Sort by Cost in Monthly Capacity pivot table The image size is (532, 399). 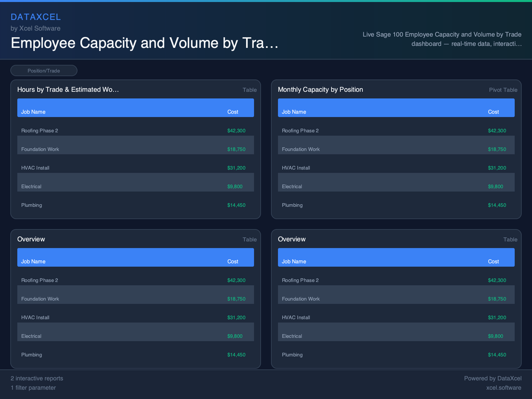pyautogui.click(x=493, y=112)
